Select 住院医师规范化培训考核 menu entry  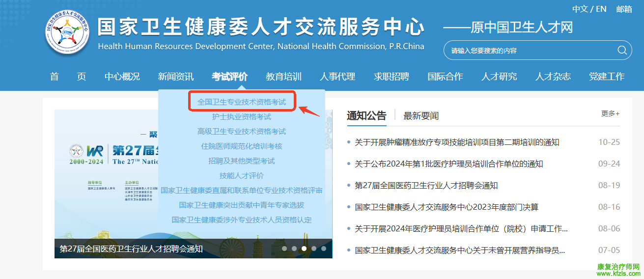(241, 146)
